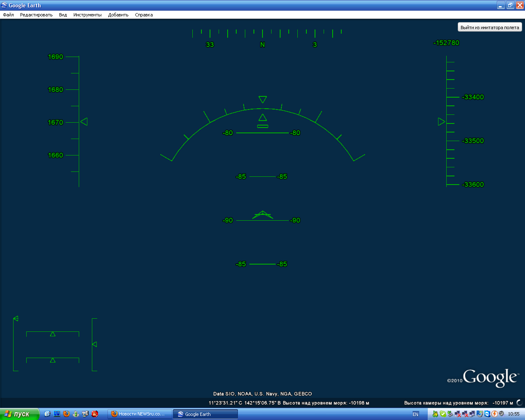Open the Редактировать menu

[36, 15]
